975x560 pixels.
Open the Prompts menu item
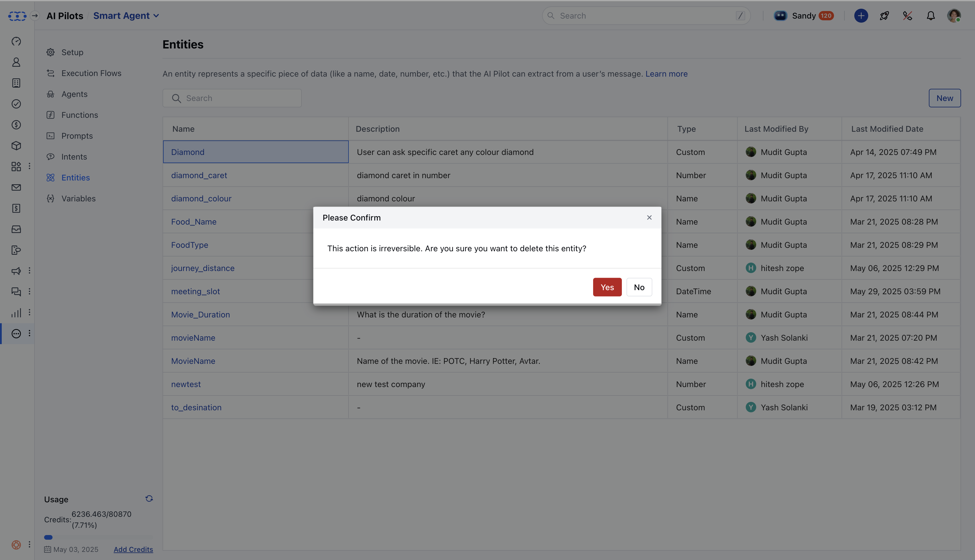pyautogui.click(x=69, y=136)
